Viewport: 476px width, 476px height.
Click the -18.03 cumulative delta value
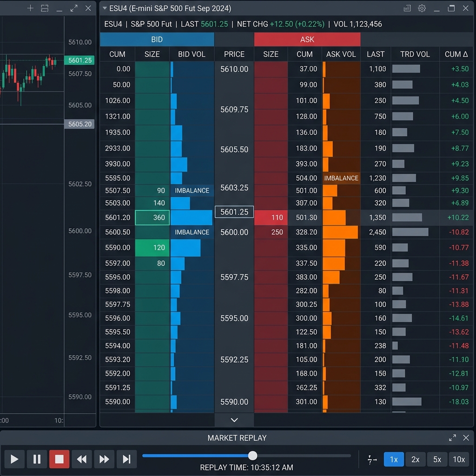coord(459,402)
